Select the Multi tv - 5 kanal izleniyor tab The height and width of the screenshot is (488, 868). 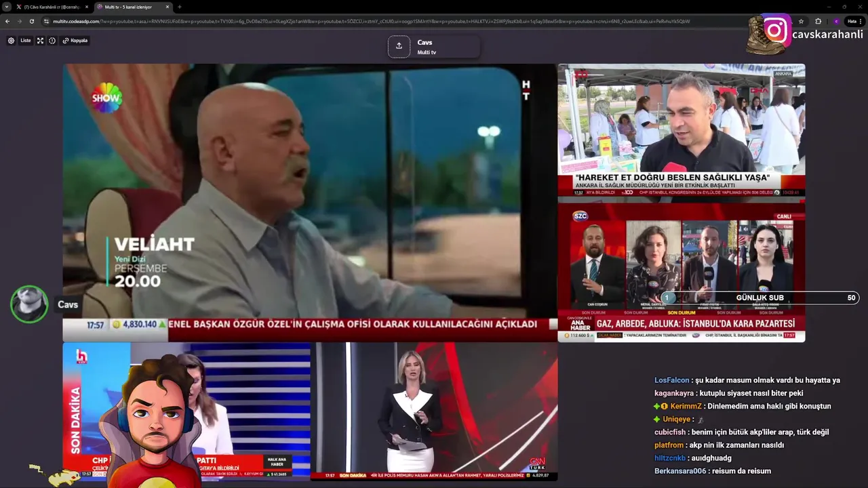(132, 7)
